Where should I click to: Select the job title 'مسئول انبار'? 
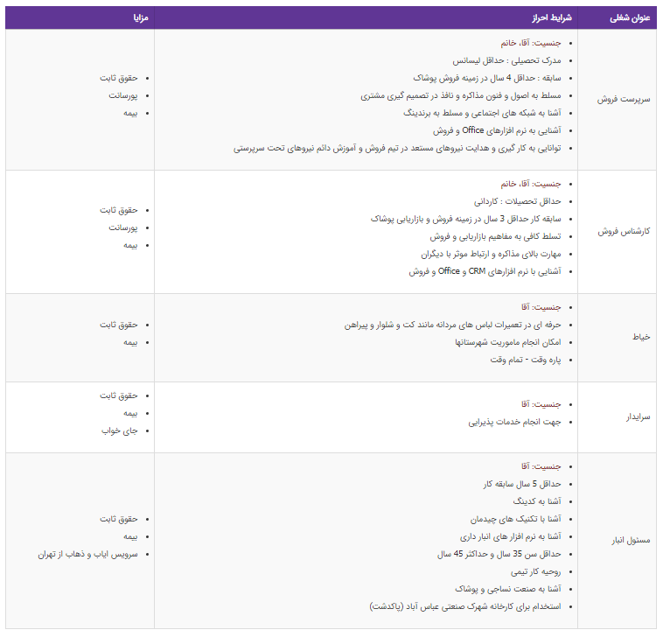click(x=631, y=541)
